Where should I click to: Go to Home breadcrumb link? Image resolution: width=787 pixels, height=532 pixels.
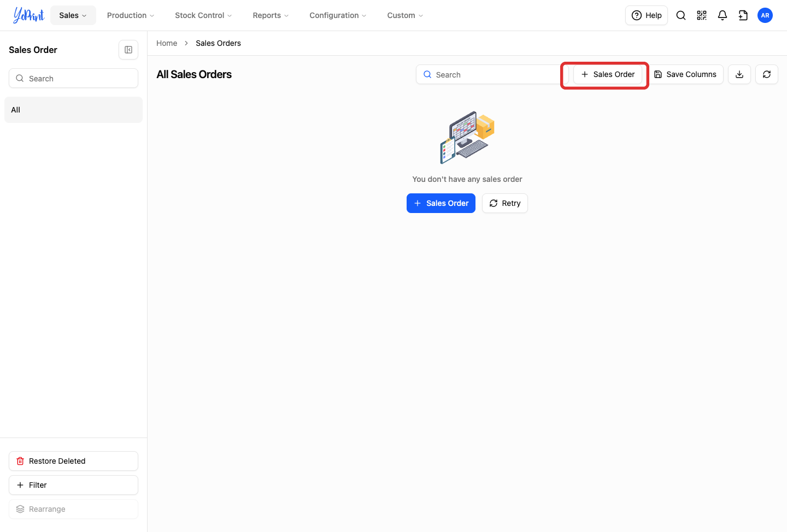[x=167, y=43]
